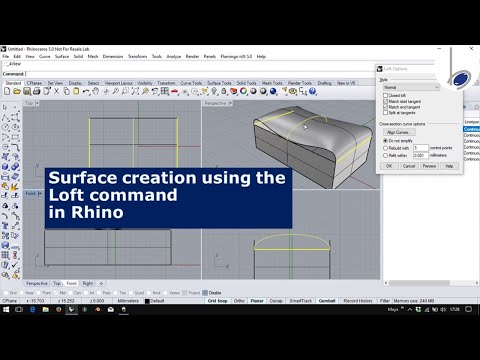Switch to the Solid Tools toolbar tab
Image resolution: width=480 pixels, height=360 pixels.
point(247,83)
